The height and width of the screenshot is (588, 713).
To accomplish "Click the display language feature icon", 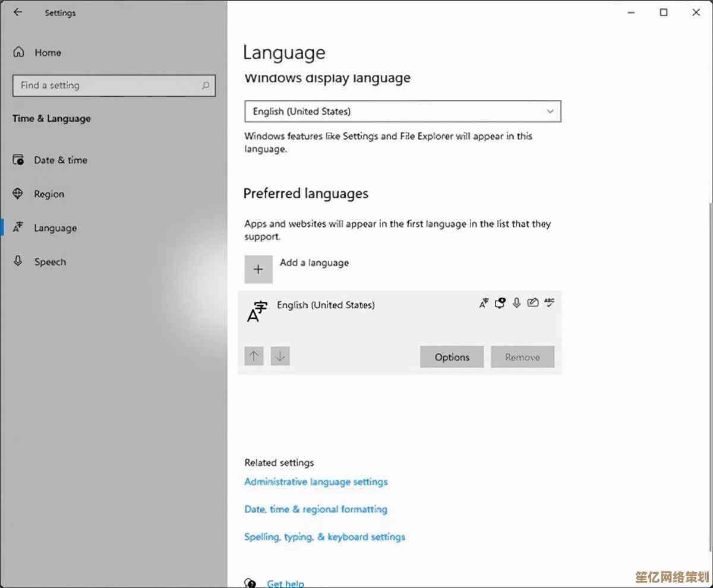I will 484,303.
